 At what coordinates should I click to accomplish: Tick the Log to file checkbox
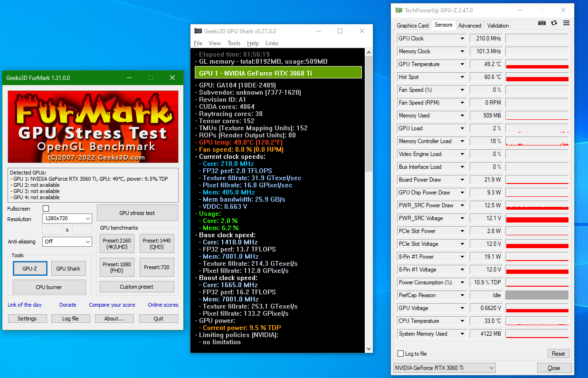tap(401, 354)
